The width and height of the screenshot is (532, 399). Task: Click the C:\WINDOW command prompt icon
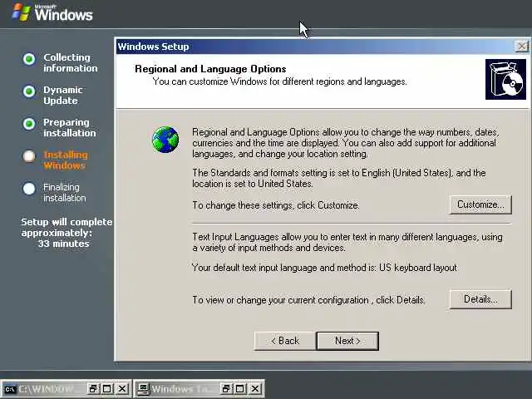click(x=10, y=389)
